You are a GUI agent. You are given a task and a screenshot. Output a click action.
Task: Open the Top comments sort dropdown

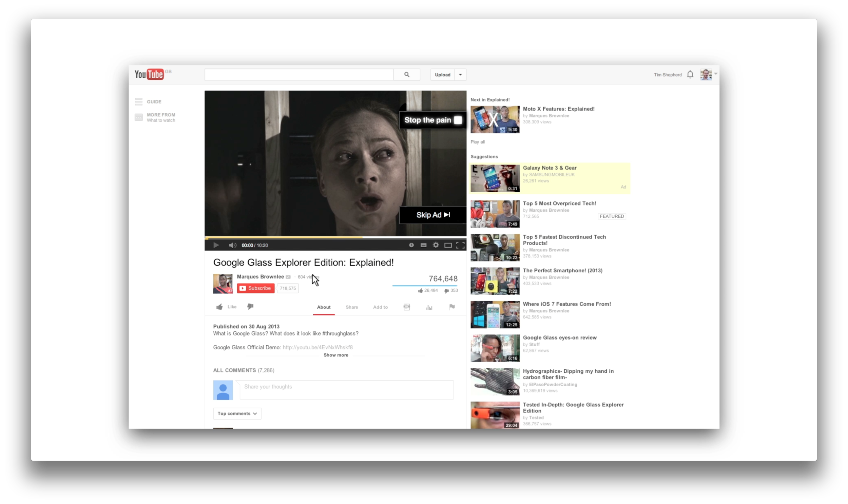click(237, 413)
